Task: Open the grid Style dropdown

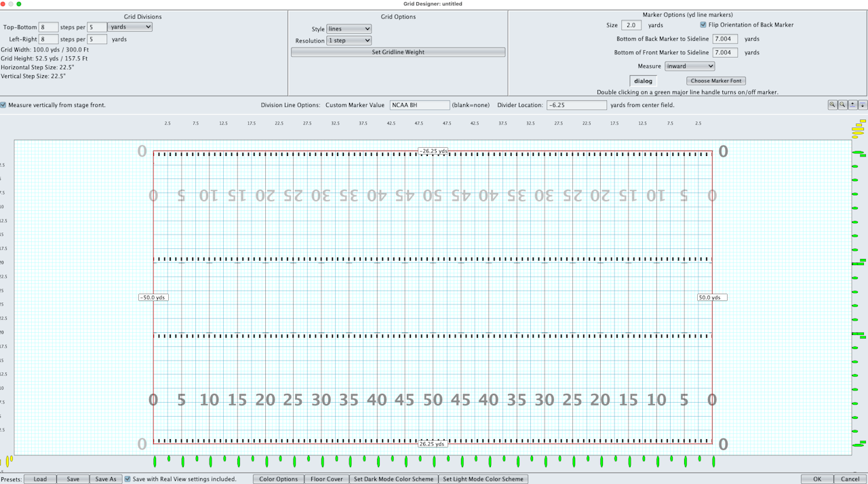Action: [349, 29]
